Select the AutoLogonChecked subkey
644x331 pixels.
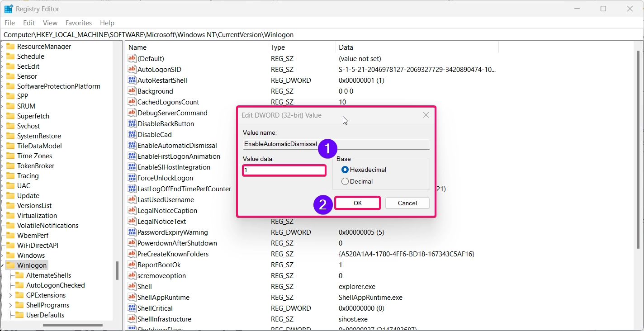click(55, 285)
